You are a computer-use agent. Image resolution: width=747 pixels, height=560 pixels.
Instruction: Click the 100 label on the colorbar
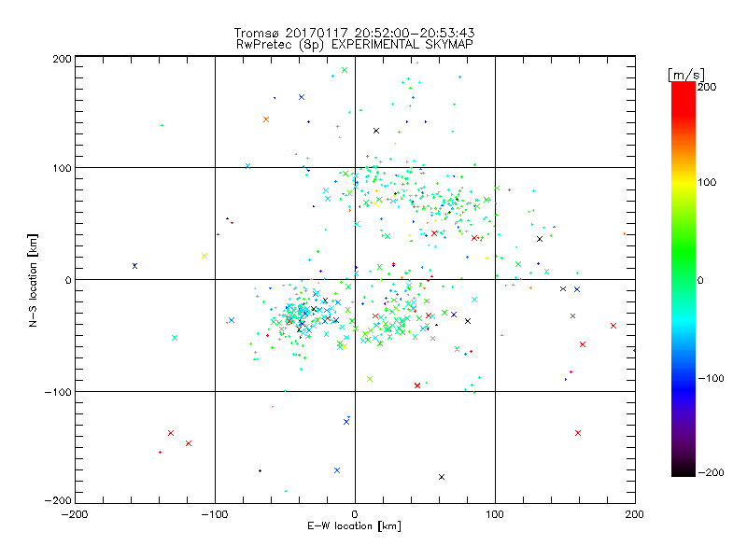tap(707, 182)
